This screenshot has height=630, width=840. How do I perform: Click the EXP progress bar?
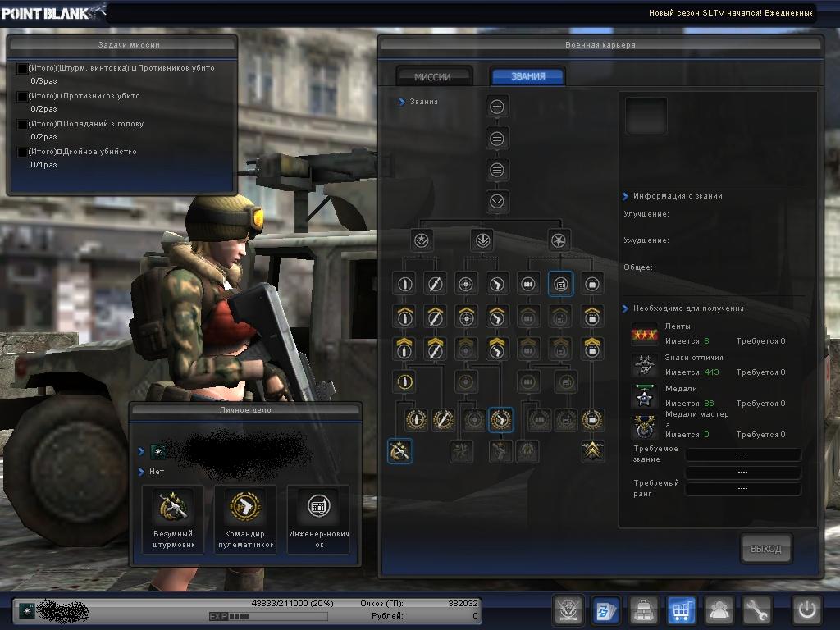coord(268,617)
